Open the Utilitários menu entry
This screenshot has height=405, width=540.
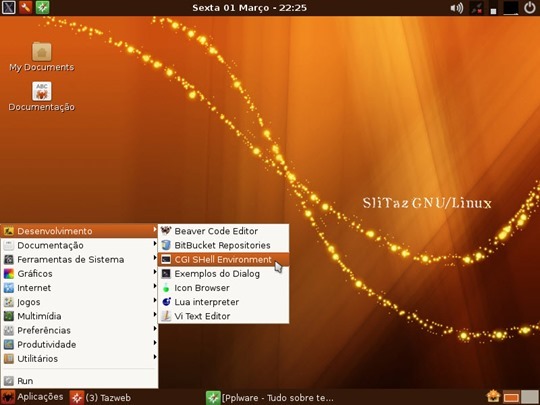pyautogui.click(x=79, y=359)
